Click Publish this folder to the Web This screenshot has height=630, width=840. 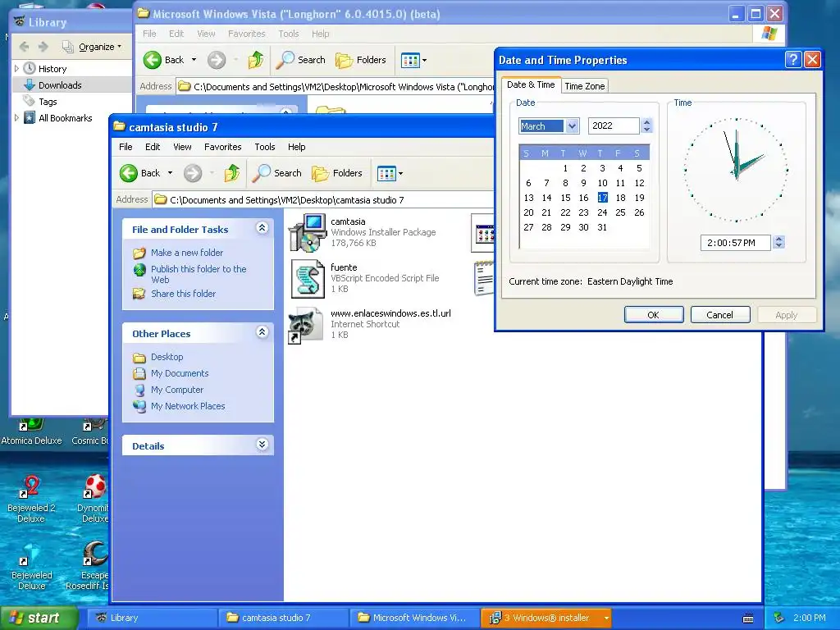(x=199, y=274)
